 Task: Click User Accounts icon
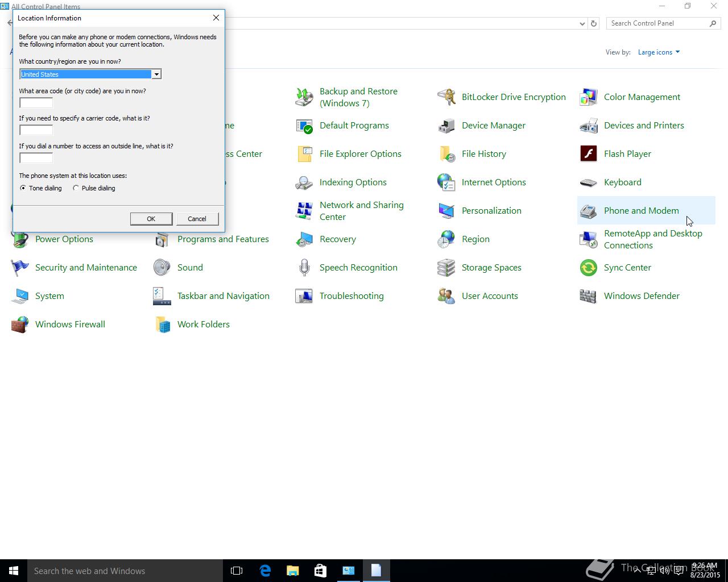tap(446, 296)
